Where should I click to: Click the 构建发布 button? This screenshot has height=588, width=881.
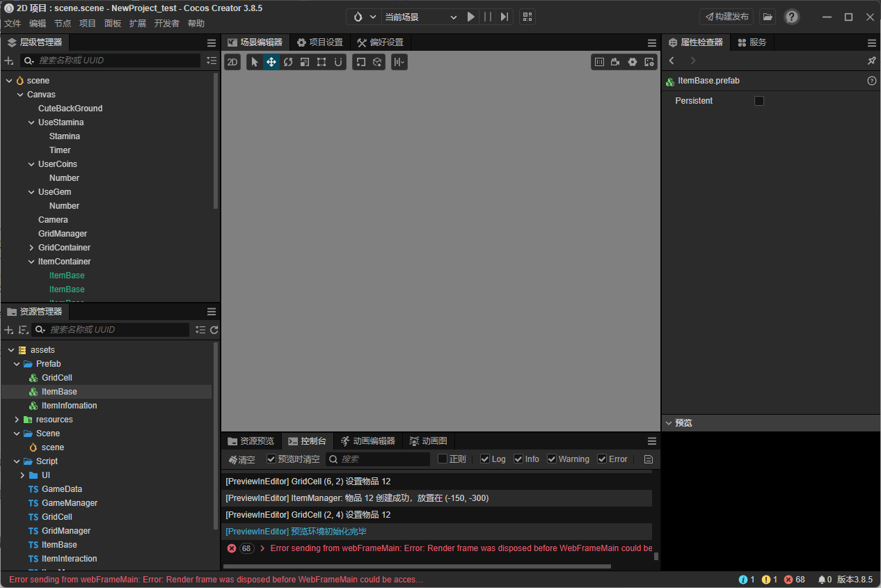(727, 17)
